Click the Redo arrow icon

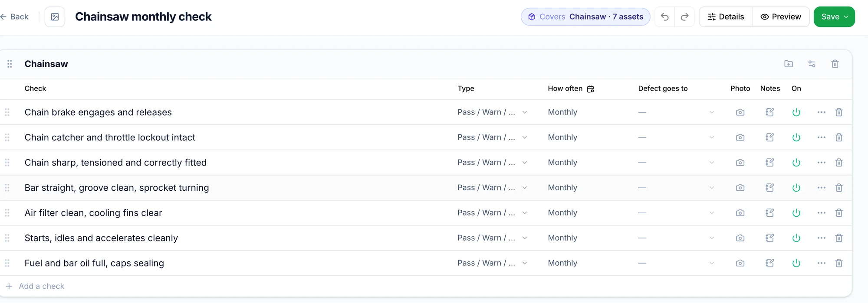point(684,17)
